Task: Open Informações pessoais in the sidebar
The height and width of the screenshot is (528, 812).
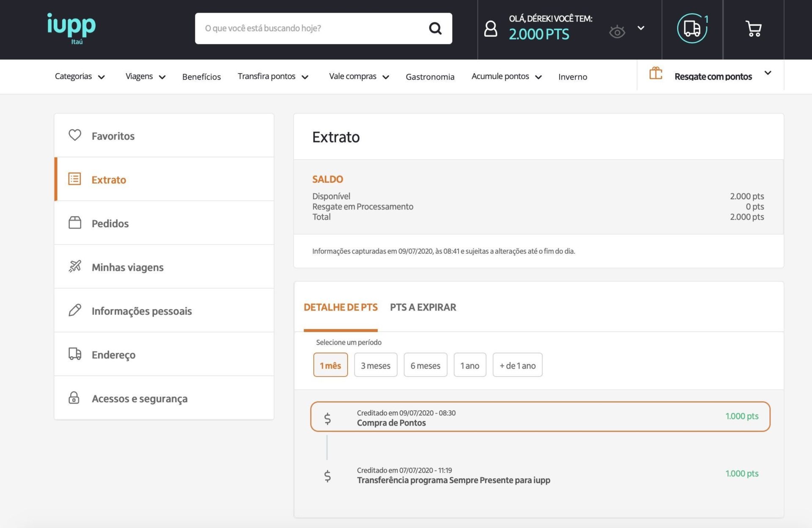Action: [164, 311]
